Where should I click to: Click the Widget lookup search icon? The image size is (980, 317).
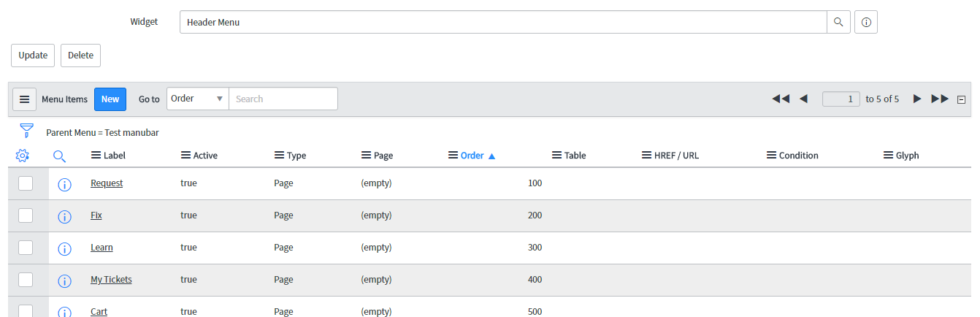pos(838,22)
